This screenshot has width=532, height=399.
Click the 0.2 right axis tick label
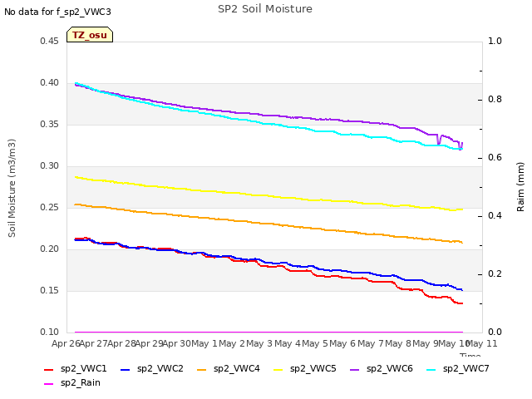tap(495, 274)
